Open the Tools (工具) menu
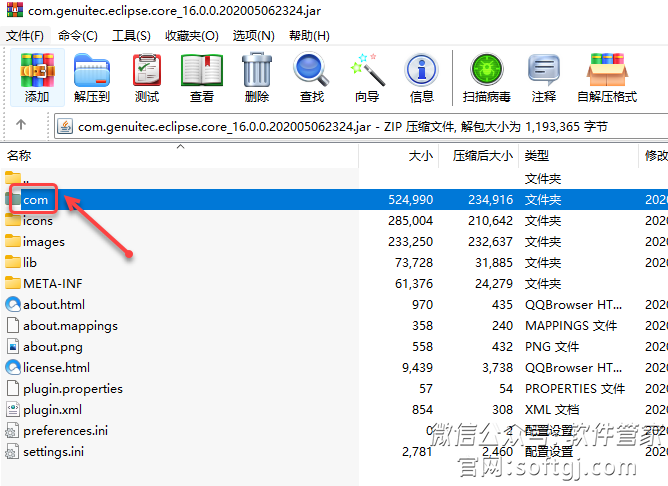 131,35
